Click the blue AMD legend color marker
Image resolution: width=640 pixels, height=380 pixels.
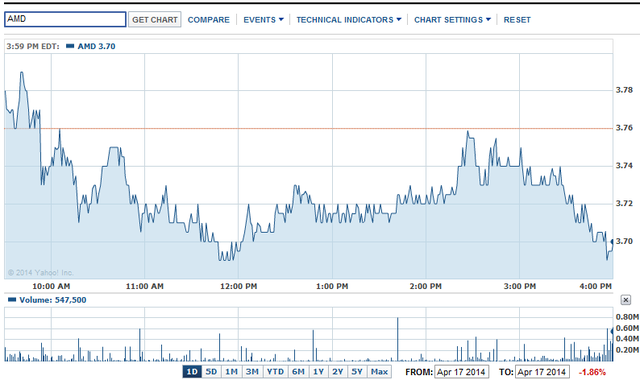(x=70, y=46)
